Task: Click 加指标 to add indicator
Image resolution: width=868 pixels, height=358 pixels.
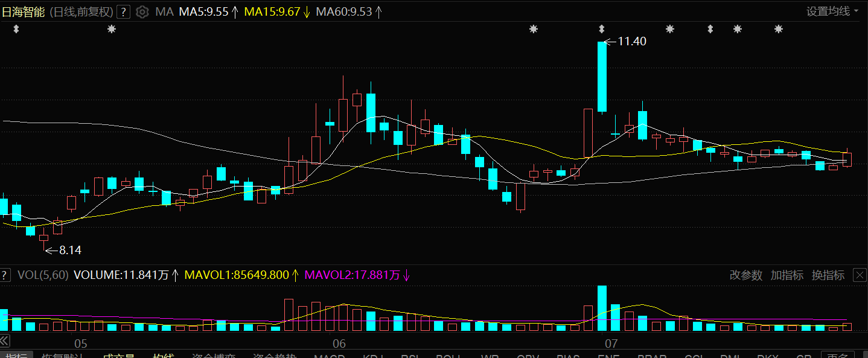Action: click(x=787, y=275)
